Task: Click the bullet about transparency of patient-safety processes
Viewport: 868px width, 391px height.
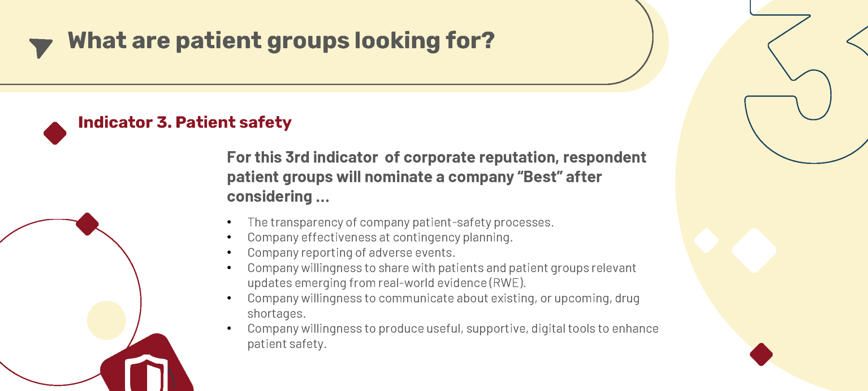Action: pyautogui.click(x=401, y=222)
